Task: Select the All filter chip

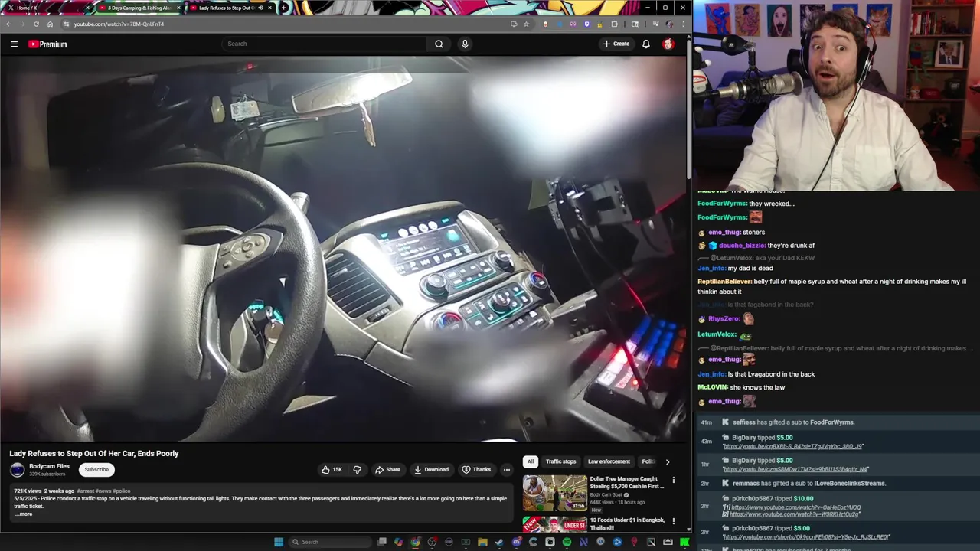Action: tap(530, 461)
